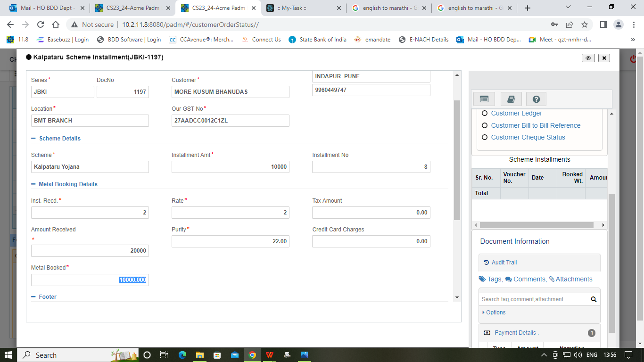Select Customer Bill to Bill Reference radio
The image size is (644, 362).
click(x=484, y=126)
